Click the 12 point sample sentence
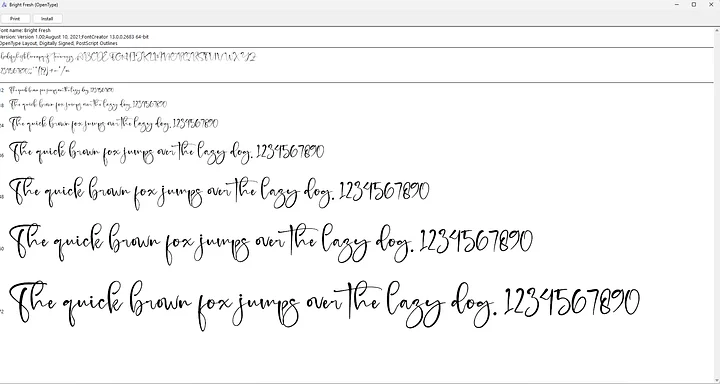This screenshot has width=720, height=384. pyautogui.click(x=62, y=90)
